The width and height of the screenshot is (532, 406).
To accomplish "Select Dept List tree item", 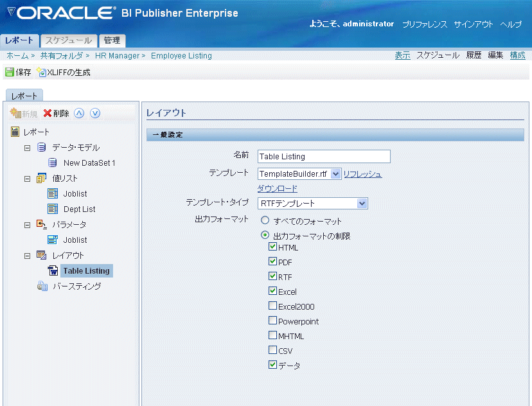I will pyautogui.click(x=80, y=209).
